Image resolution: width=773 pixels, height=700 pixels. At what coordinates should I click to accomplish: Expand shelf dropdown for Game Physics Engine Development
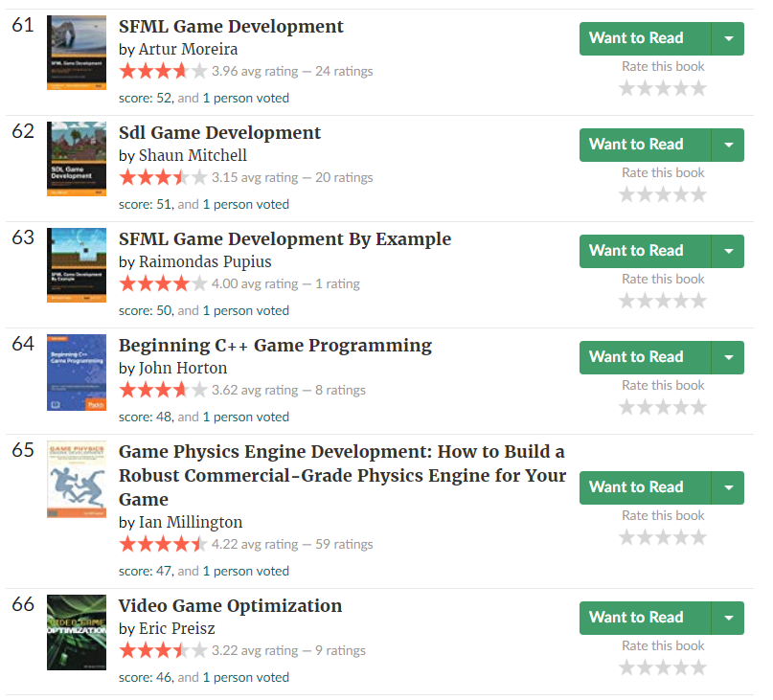coord(728,487)
